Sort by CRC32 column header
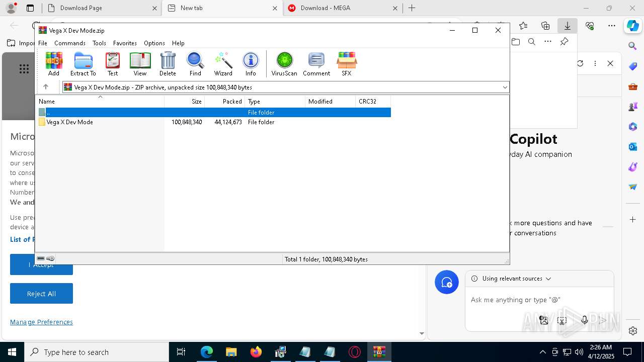 click(x=373, y=102)
